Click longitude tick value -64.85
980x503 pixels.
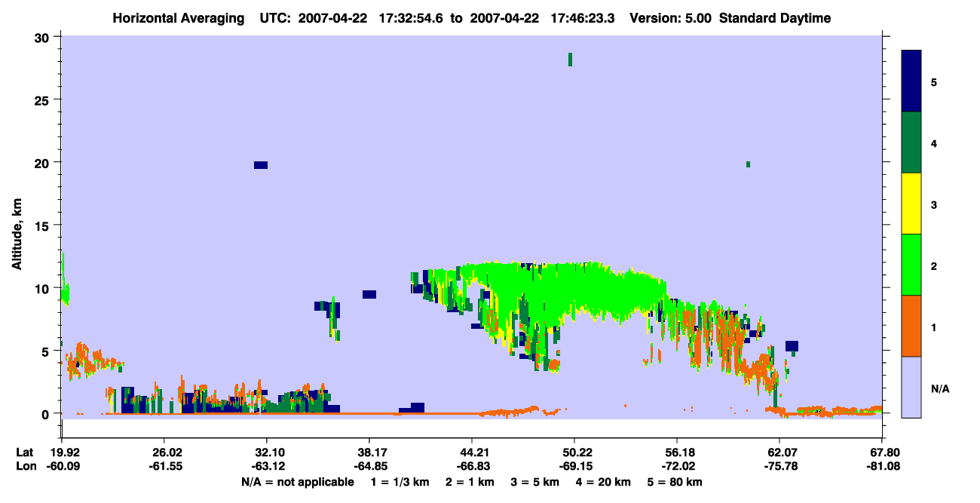point(369,466)
